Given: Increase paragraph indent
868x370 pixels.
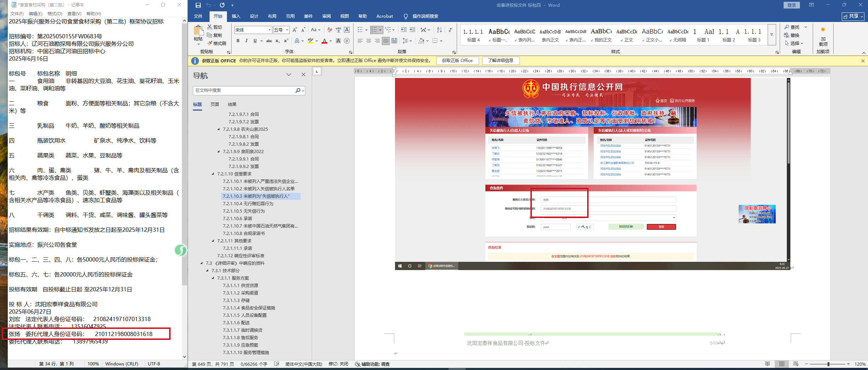Looking at the screenshot, I should (412, 30).
